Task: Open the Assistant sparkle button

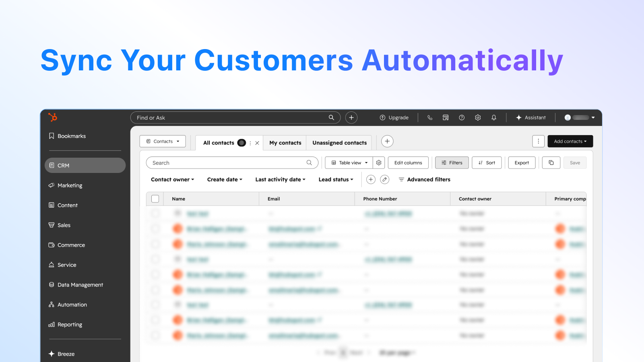Action: [531, 117]
